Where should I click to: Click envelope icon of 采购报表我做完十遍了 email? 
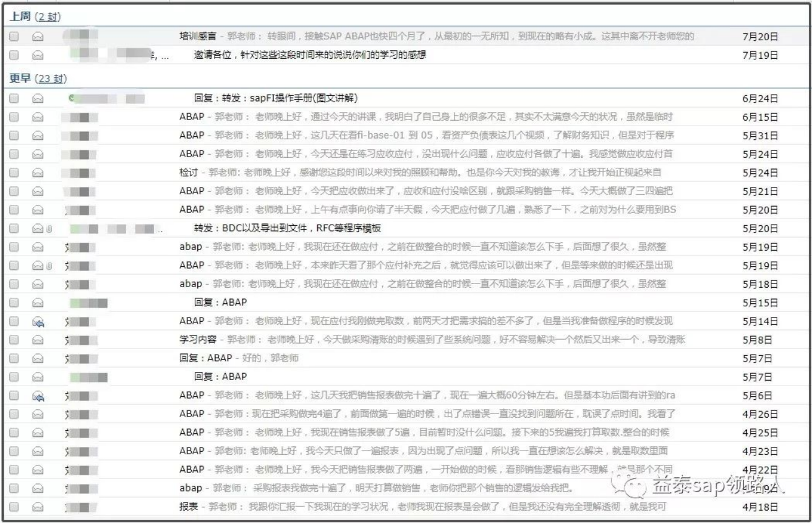point(38,488)
